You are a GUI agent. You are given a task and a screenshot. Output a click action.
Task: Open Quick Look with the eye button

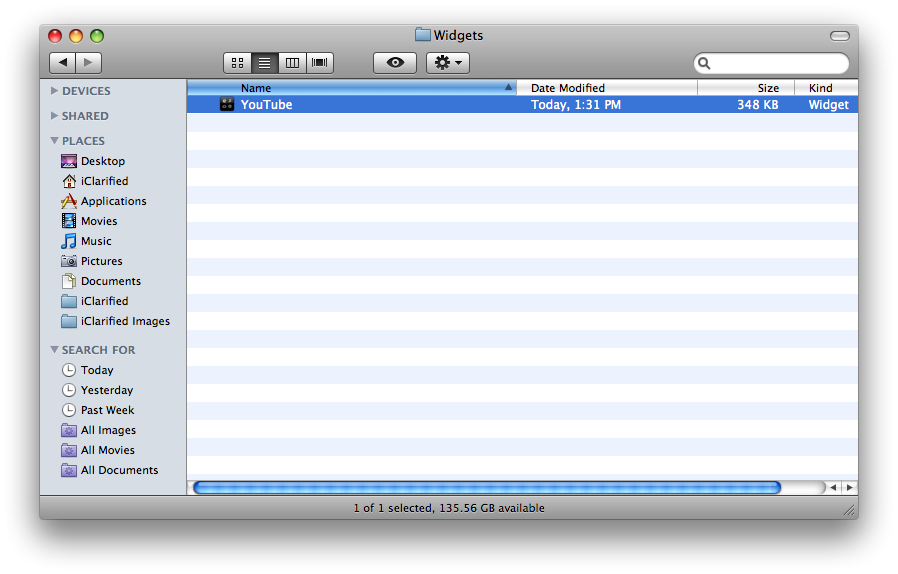tap(395, 62)
